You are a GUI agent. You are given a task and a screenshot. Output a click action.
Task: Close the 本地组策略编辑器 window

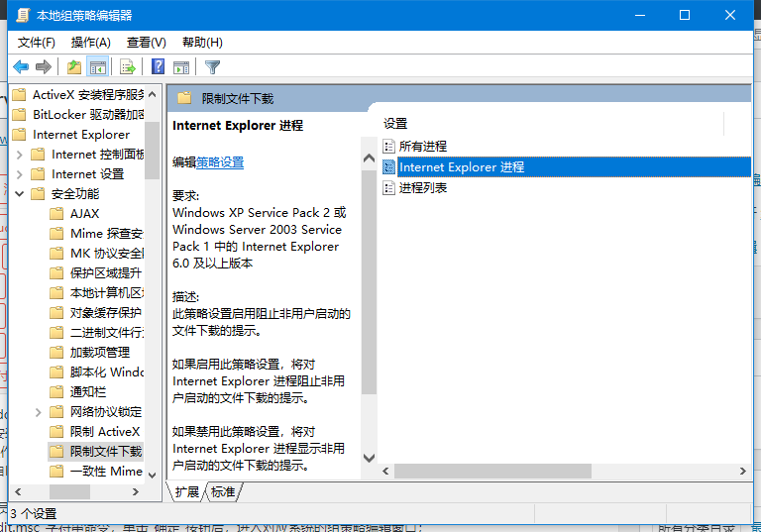730,15
